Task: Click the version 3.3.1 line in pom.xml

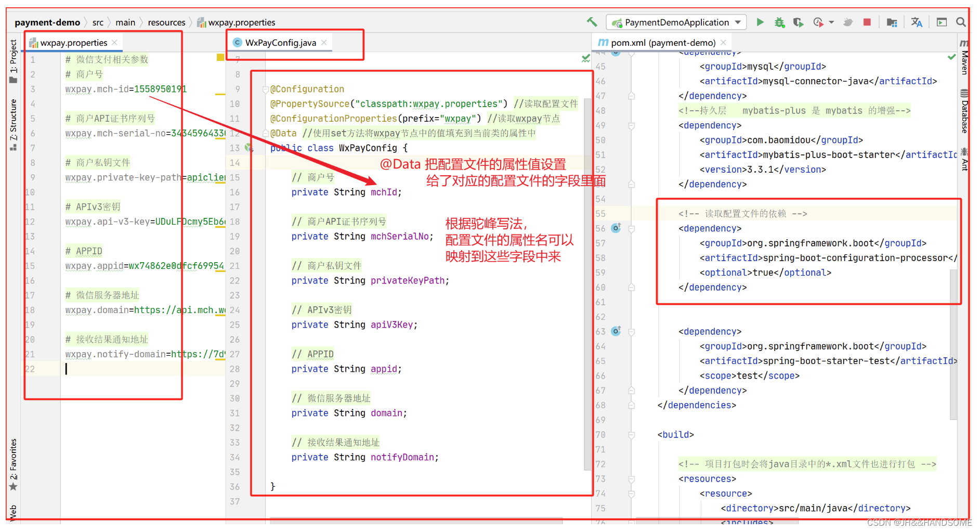Action: coord(763,170)
